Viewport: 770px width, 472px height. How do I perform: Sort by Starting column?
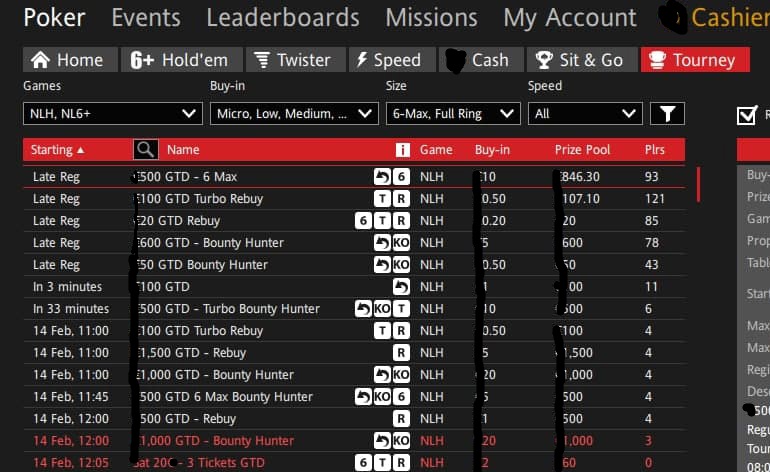coord(57,150)
